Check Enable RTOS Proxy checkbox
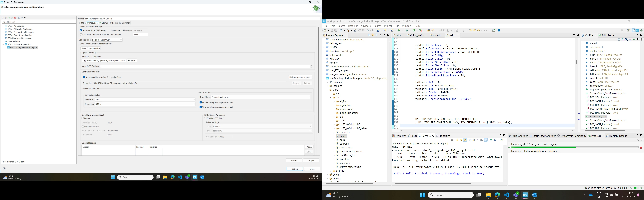The height and width of the screenshot is (200, 644). pyautogui.click(x=205, y=118)
